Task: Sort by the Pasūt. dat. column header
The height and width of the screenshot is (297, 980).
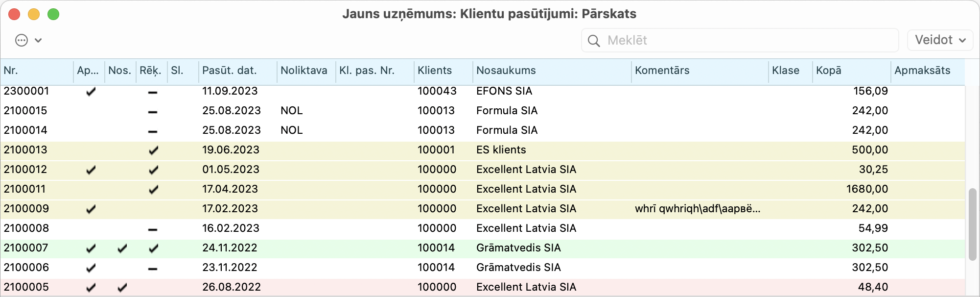Action: tap(229, 71)
